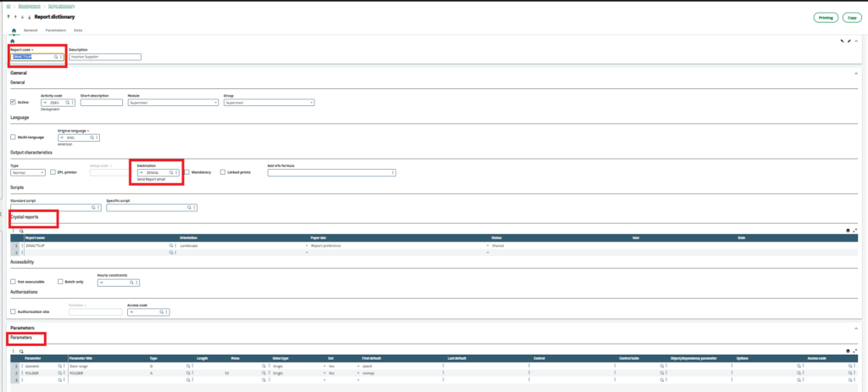Open ZINACTSUP report name lookup icon
The image size is (868, 392).
coord(170,245)
